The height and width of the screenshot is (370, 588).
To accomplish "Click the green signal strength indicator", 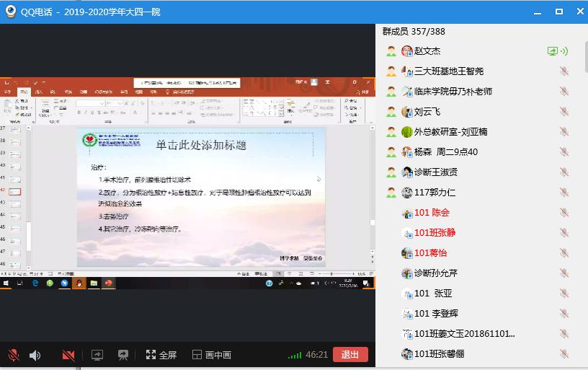I will tap(295, 355).
